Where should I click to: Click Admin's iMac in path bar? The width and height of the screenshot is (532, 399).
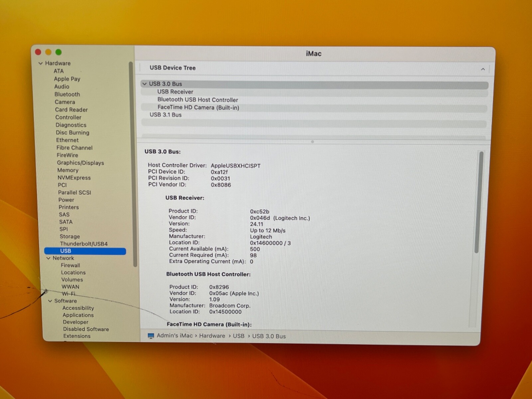[175, 335]
